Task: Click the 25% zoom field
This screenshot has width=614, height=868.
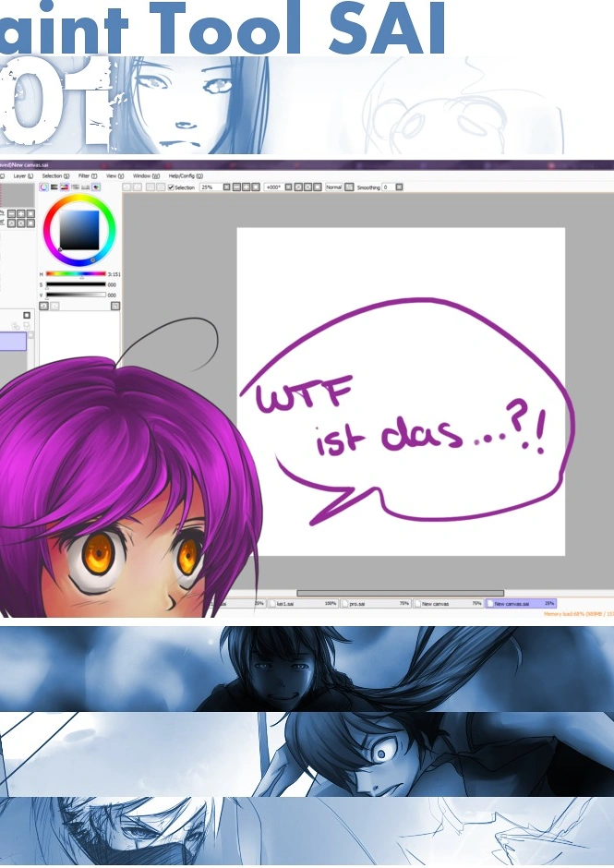Action: click(211, 187)
